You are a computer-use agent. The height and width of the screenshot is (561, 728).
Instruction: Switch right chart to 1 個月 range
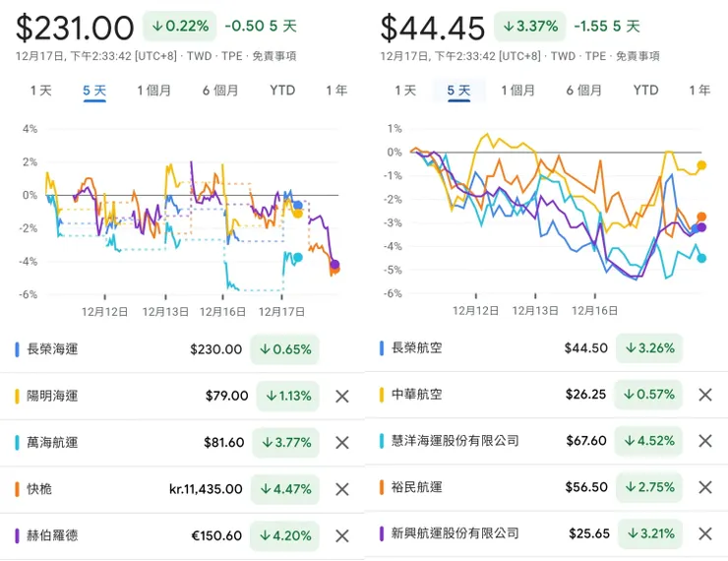[517, 91]
